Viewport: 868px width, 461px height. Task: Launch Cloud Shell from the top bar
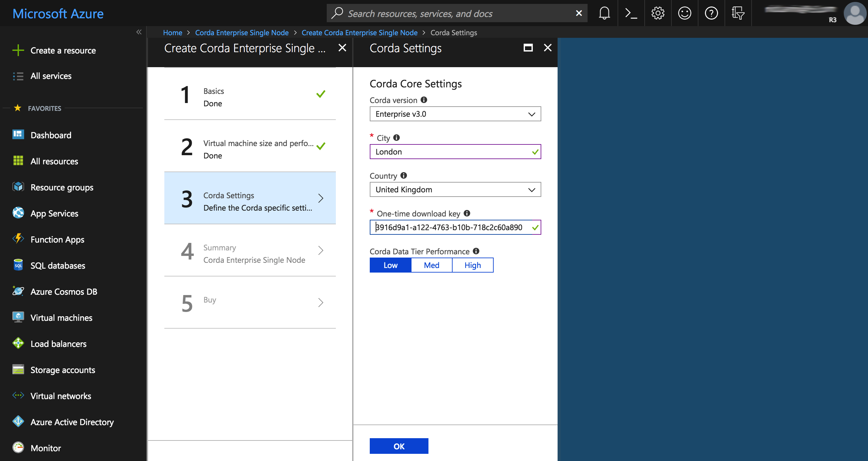click(631, 13)
